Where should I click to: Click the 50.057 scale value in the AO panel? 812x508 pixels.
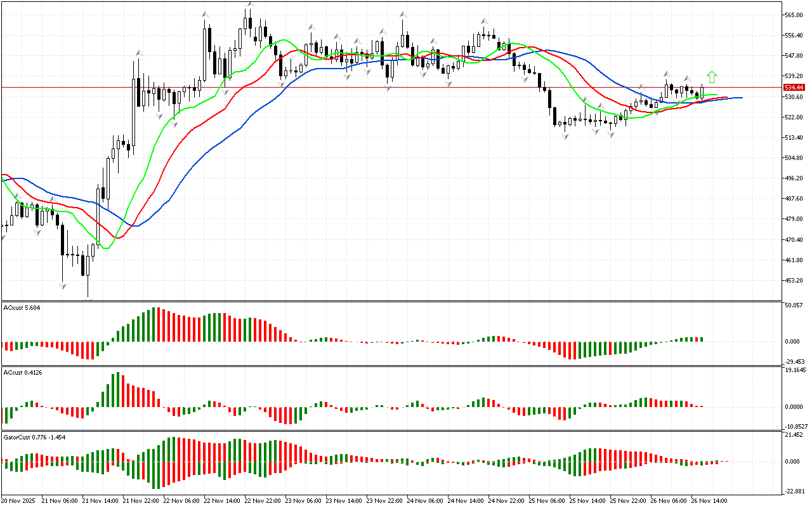click(794, 305)
